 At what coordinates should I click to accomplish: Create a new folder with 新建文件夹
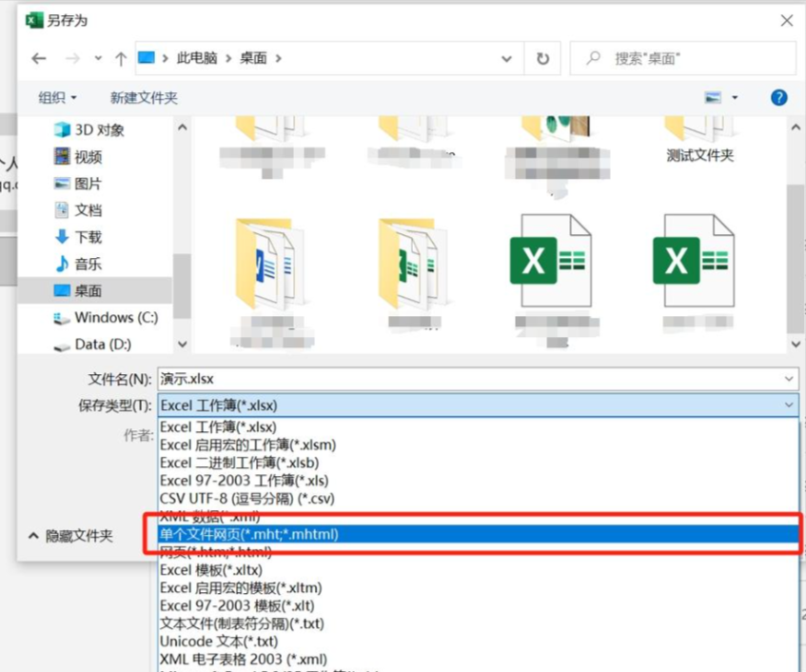[144, 97]
